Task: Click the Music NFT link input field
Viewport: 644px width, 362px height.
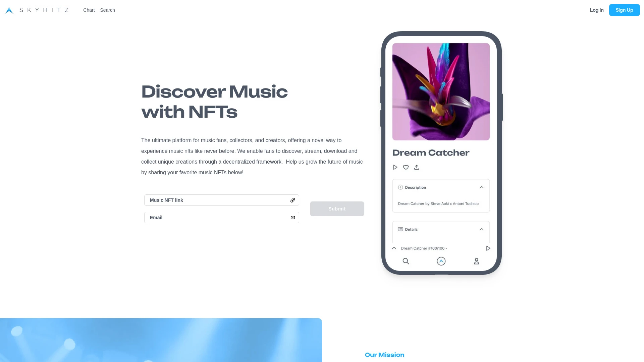Action: [222, 200]
